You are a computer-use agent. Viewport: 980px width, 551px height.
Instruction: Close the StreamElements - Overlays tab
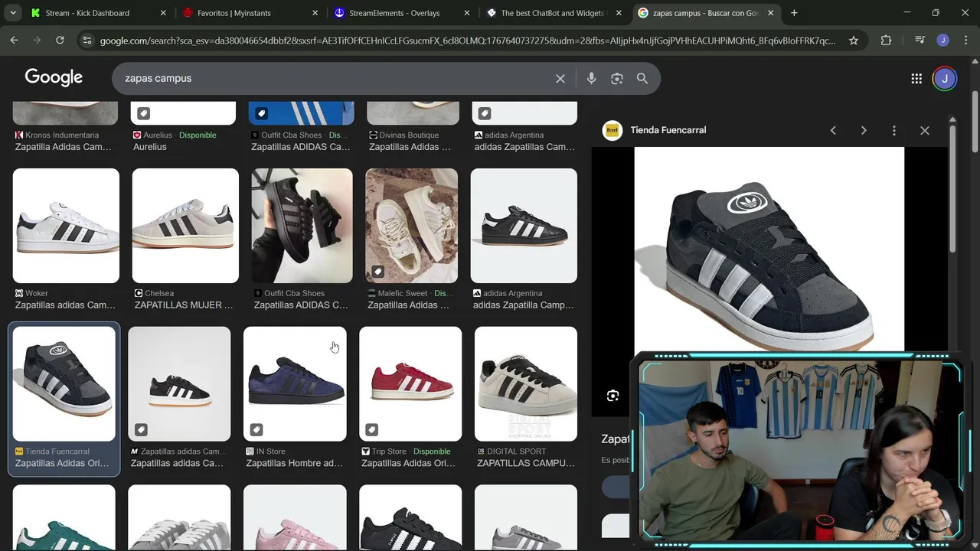coord(466,13)
